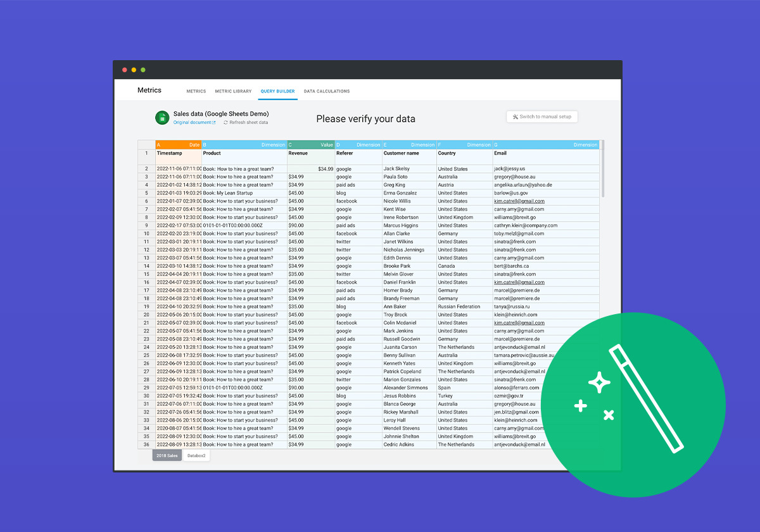Click the Google Sheets icon next to Sales data
The width and height of the screenshot is (760, 532).
tap(162, 117)
